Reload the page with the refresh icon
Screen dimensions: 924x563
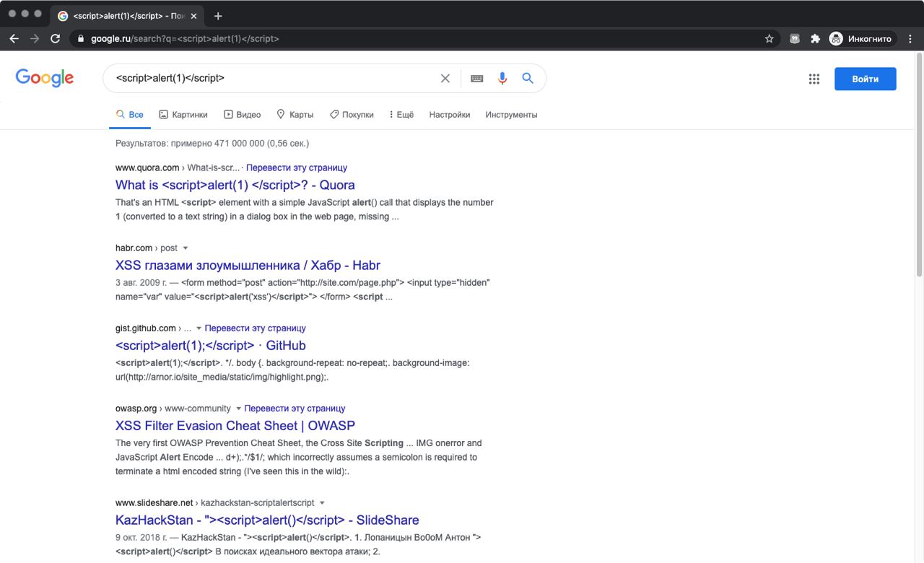point(56,39)
